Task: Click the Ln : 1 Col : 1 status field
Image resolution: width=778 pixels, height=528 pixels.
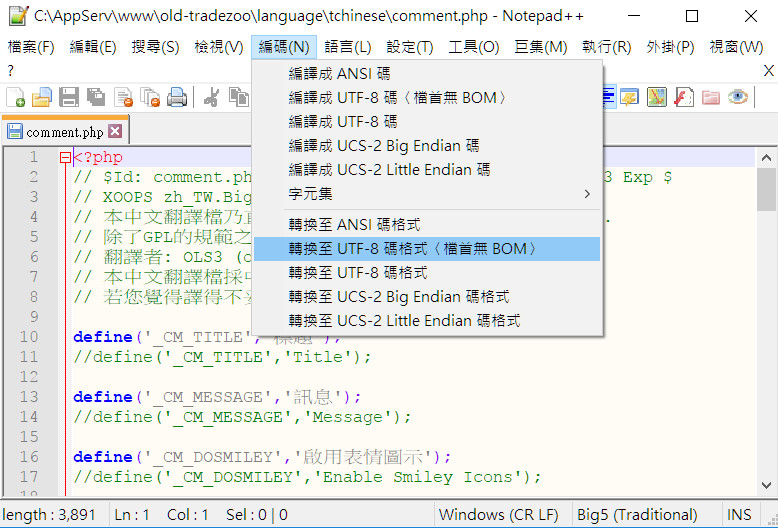Action: coord(161,515)
